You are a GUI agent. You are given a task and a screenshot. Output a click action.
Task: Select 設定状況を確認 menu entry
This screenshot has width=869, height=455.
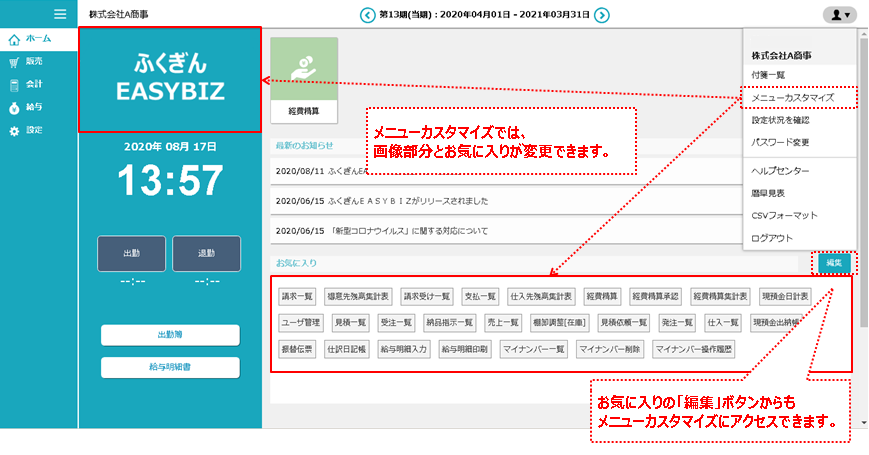780,120
